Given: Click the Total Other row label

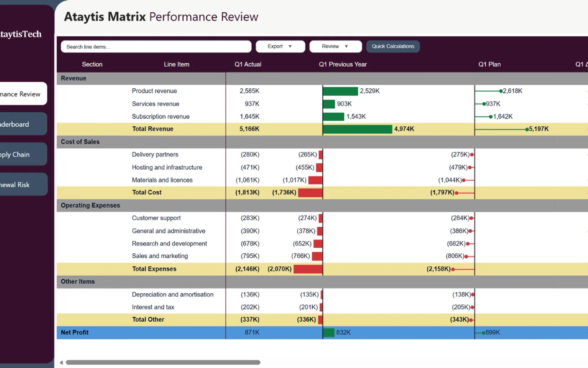Looking at the screenshot, I should tap(148, 319).
